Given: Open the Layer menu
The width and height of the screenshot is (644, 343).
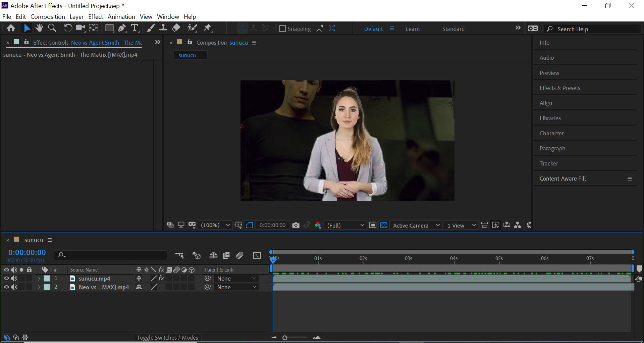Looking at the screenshot, I should coord(76,16).
